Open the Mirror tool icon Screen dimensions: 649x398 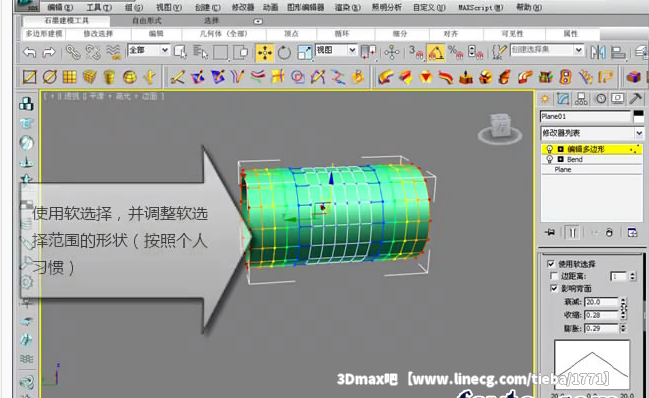click(x=597, y=53)
